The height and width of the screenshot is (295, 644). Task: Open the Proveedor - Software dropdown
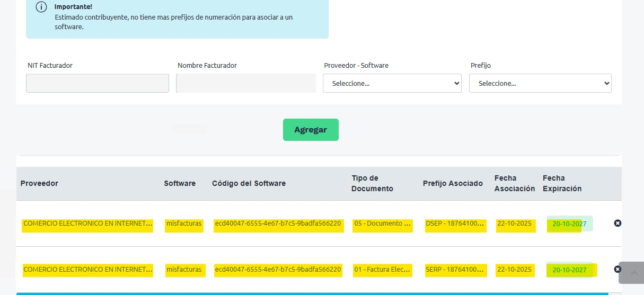[392, 83]
